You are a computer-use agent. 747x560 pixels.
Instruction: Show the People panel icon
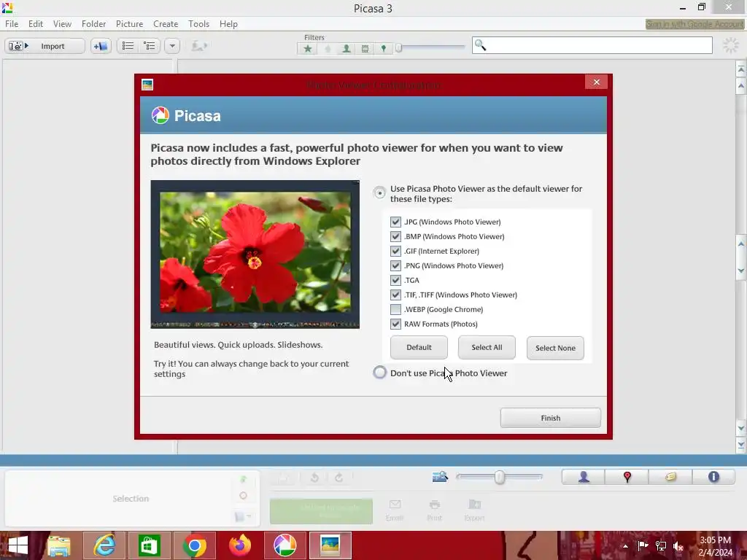584,477
